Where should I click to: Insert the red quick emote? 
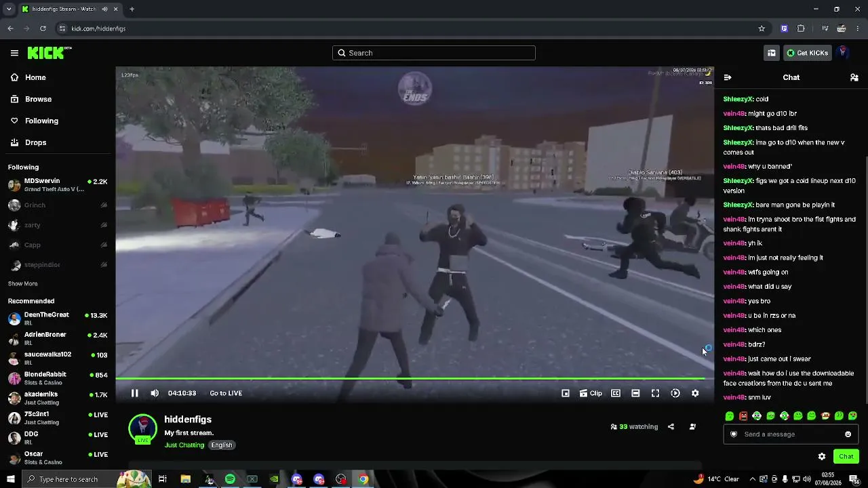point(743,416)
